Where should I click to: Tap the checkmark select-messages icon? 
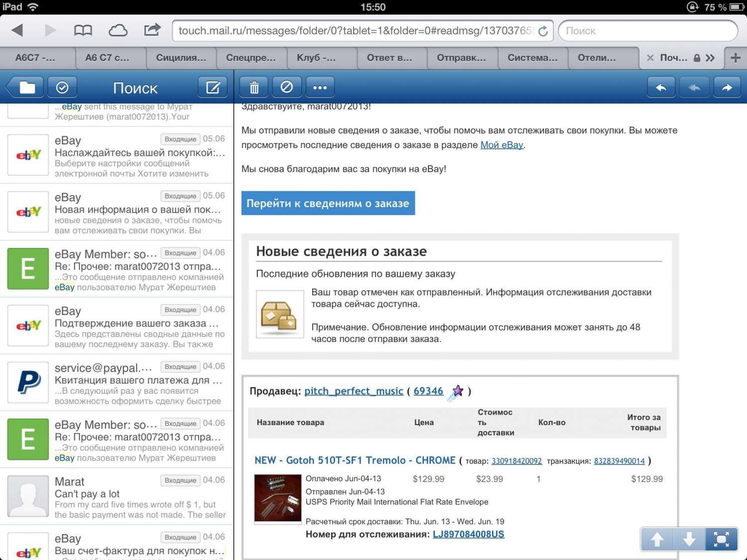point(62,88)
